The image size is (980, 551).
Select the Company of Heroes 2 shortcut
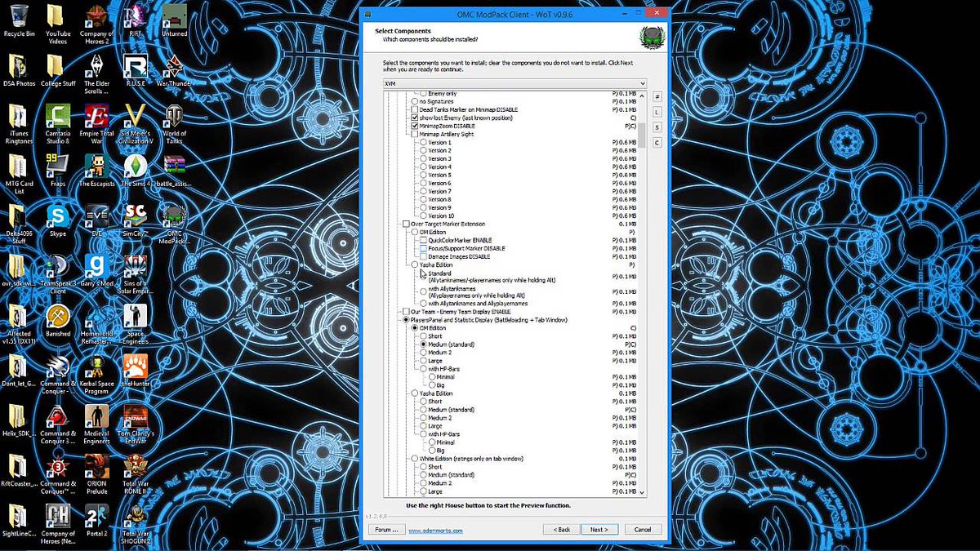(x=97, y=24)
